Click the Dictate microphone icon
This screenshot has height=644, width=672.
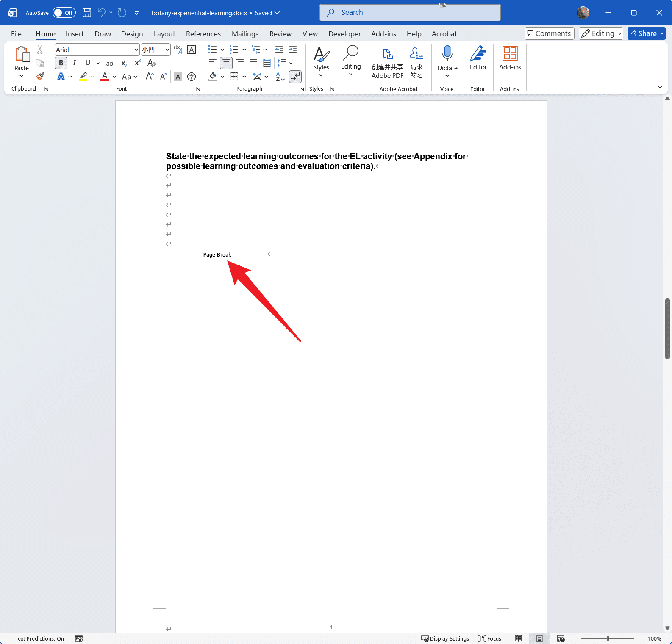coord(447,54)
